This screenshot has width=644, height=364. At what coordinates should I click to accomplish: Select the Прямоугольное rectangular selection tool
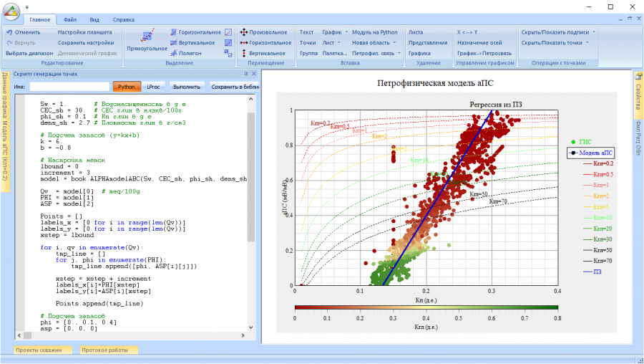pos(147,41)
